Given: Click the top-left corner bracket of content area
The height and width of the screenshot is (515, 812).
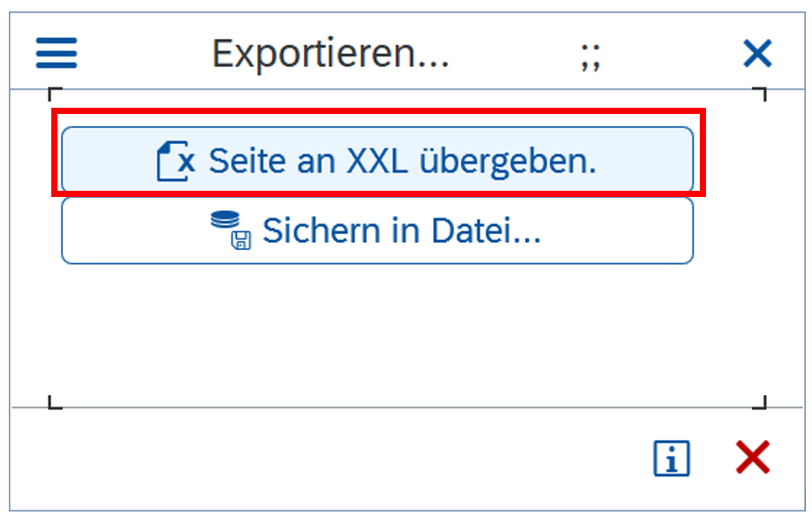Looking at the screenshot, I should [x=52, y=92].
